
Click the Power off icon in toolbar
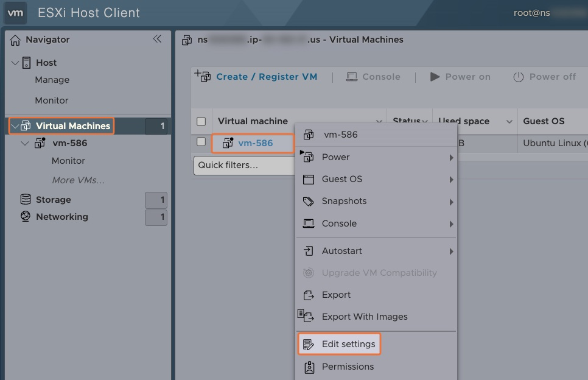[x=518, y=77]
